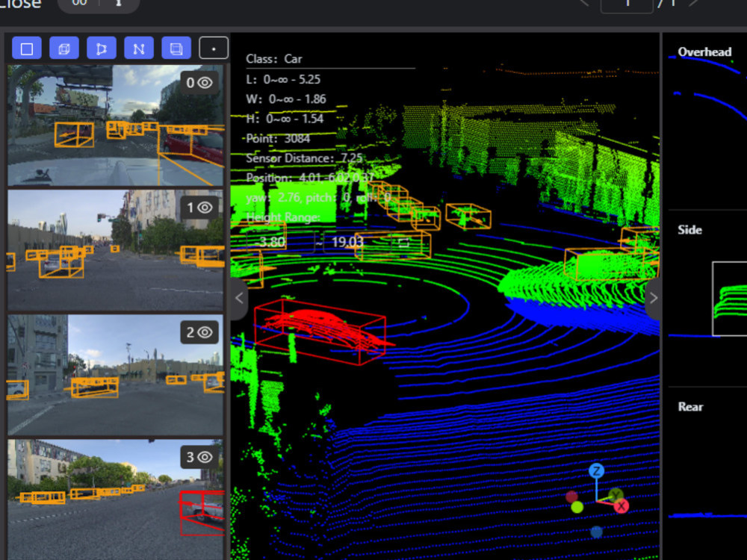Screen dimensions: 747x560
Task: Click the length value 'L: 0~∞ - 5.25'
Action: [x=283, y=79]
